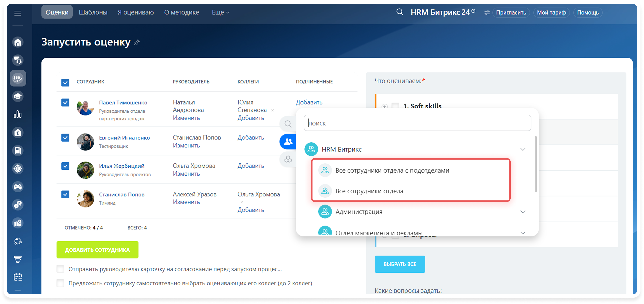Uncheck Павел Тимошенко employee checkbox
Viewport: 644px width, 304px height.
pyautogui.click(x=65, y=102)
